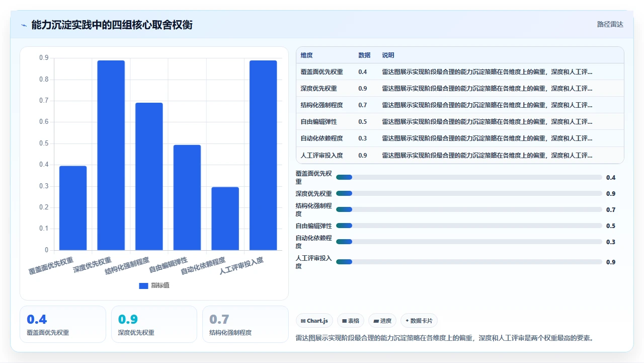This screenshot has height=363, width=644.
Task: Click value 0.4 in the table
Action: [x=362, y=72]
